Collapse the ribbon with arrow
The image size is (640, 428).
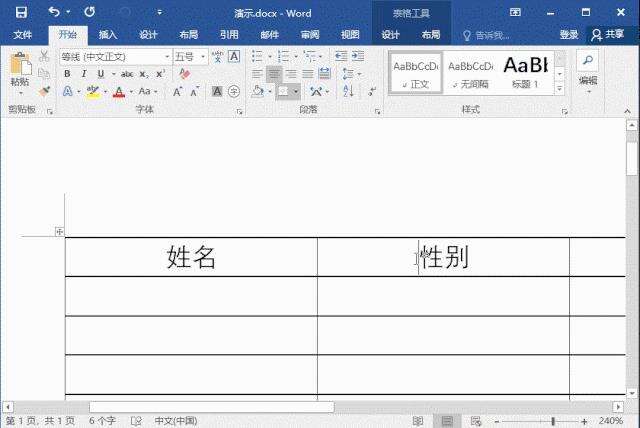(x=627, y=111)
